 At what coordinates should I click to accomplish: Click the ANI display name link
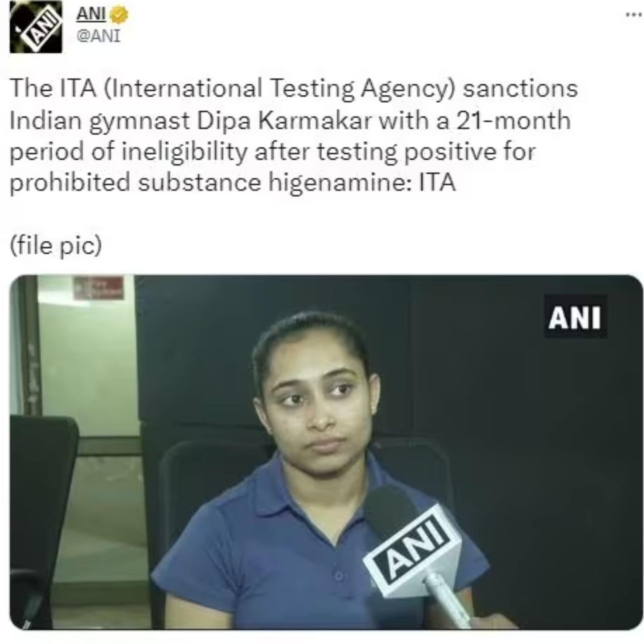(x=91, y=14)
